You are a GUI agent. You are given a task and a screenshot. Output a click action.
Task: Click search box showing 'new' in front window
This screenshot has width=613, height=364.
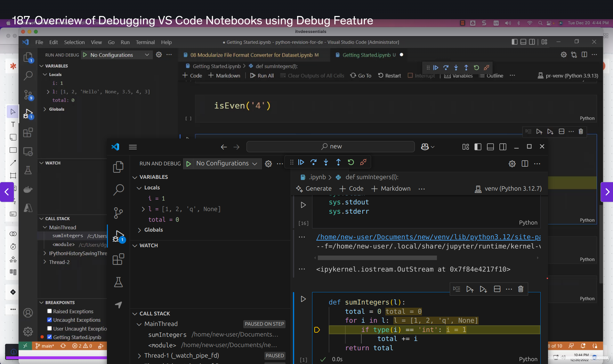[331, 146]
